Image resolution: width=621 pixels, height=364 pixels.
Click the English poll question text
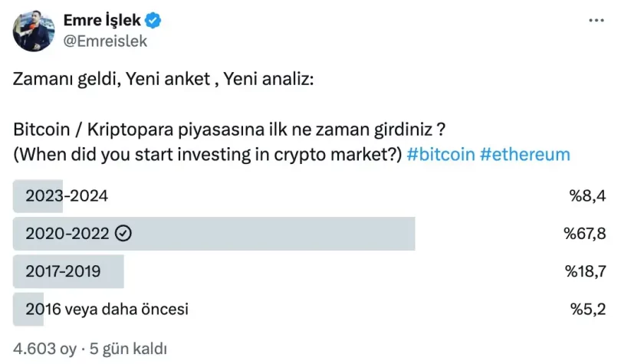pos(207,154)
